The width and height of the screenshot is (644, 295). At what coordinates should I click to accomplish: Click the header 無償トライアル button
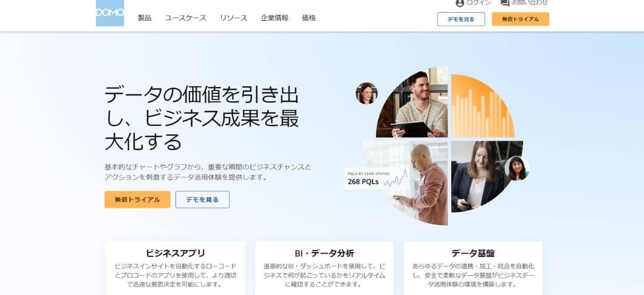click(521, 19)
